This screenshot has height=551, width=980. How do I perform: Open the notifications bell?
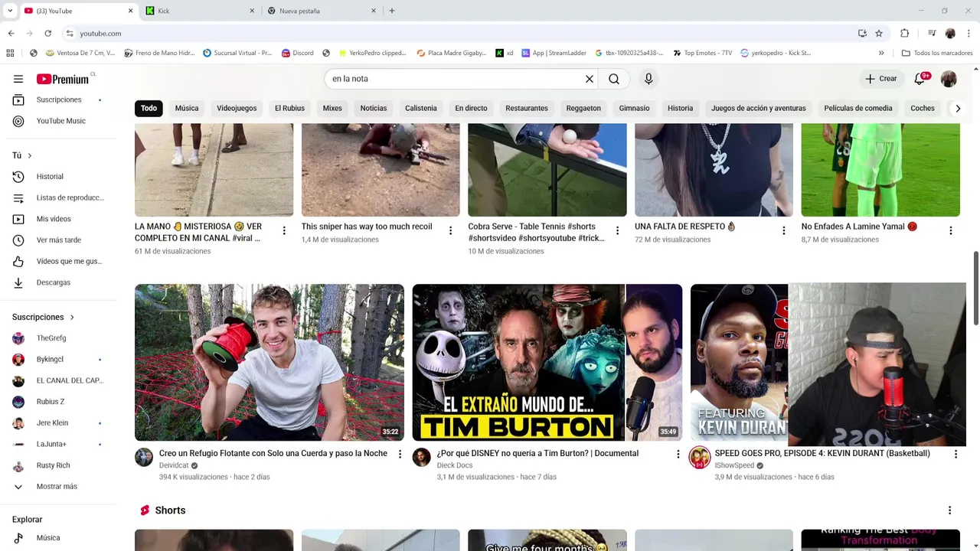pos(920,79)
